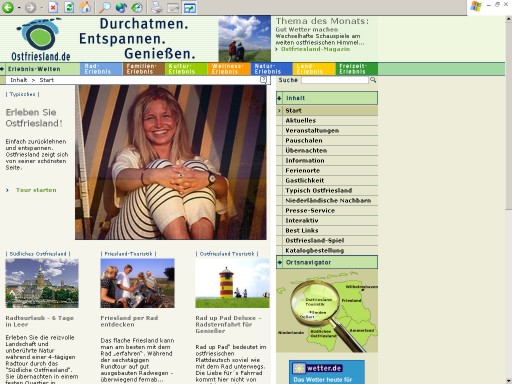
Task: Click the search magnifier beside Suche field
Action: [373, 80]
